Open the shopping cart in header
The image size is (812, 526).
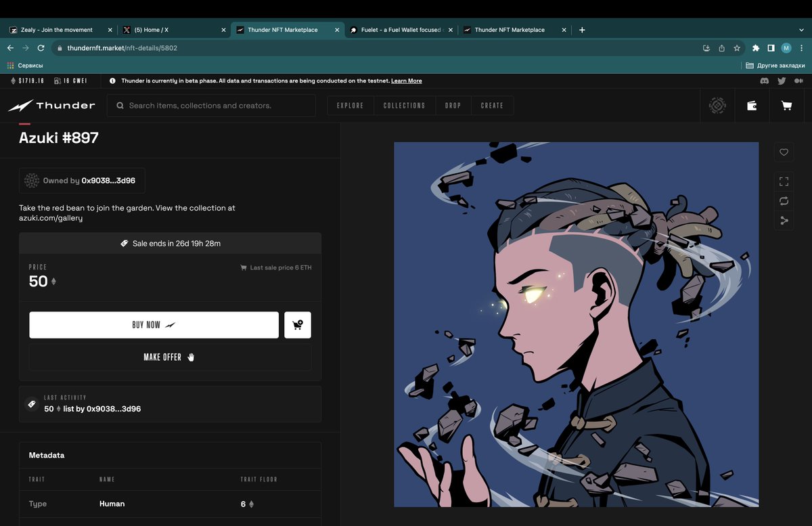click(x=786, y=106)
